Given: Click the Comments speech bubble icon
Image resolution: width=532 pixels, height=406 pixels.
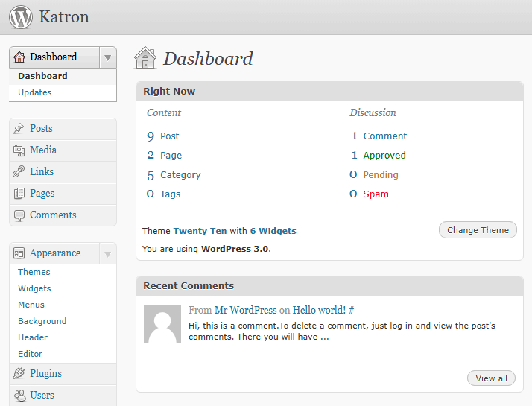Looking at the screenshot, I should (x=19, y=215).
